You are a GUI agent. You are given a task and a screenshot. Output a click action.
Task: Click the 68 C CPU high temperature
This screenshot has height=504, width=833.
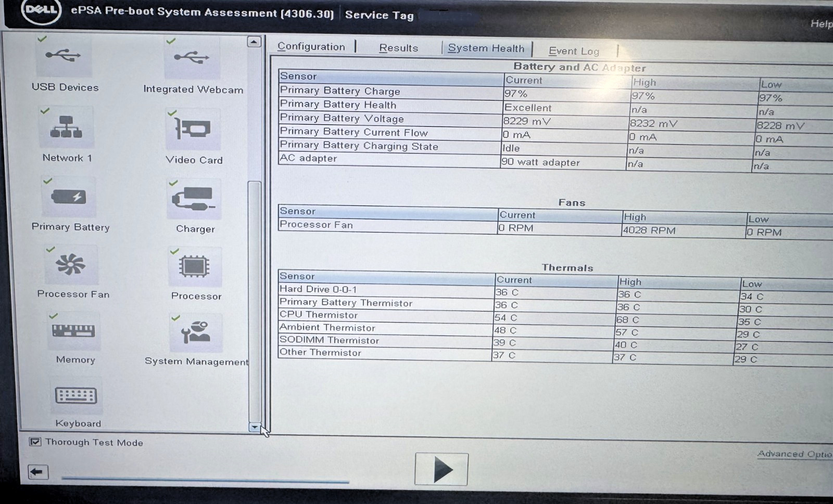pyautogui.click(x=627, y=320)
